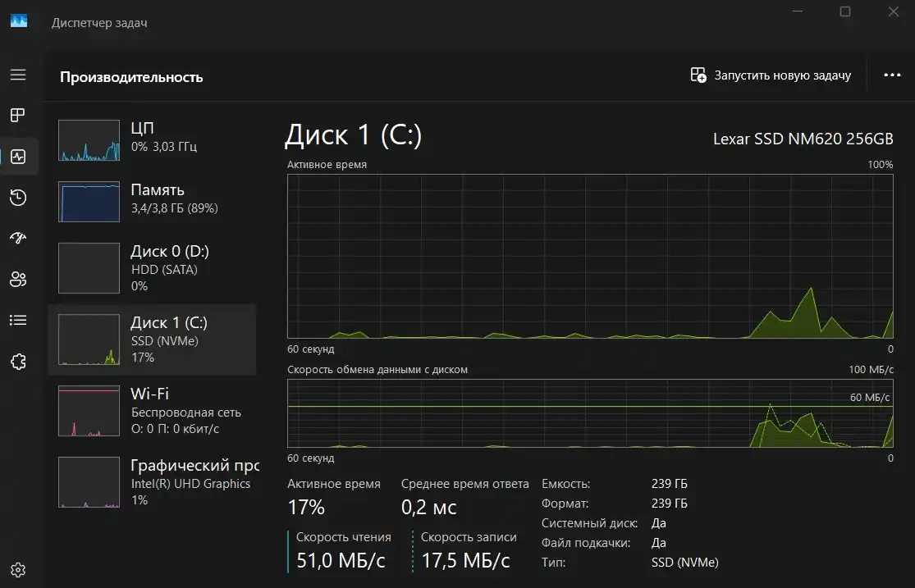Go to the Processes page icon

coord(18,115)
